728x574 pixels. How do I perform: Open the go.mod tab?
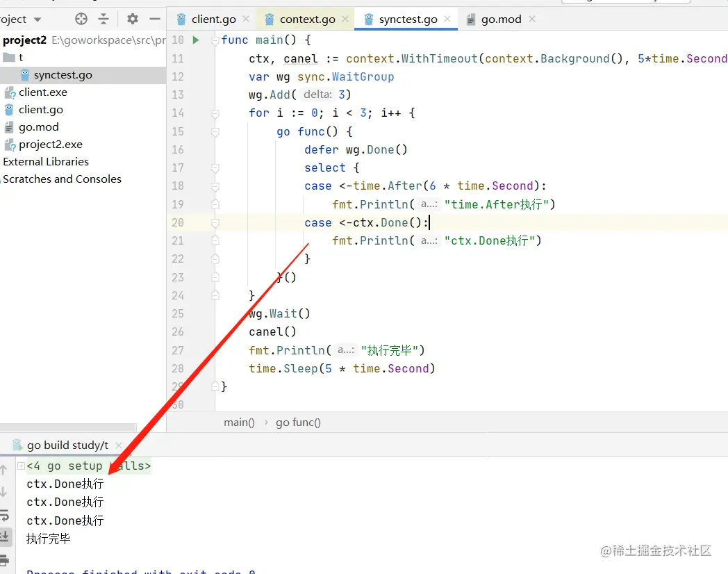501,19
